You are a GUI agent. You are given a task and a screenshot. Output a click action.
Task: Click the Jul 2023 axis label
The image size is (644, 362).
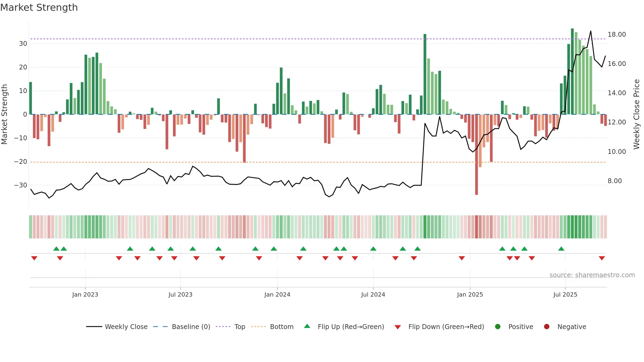(x=180, y=295)
